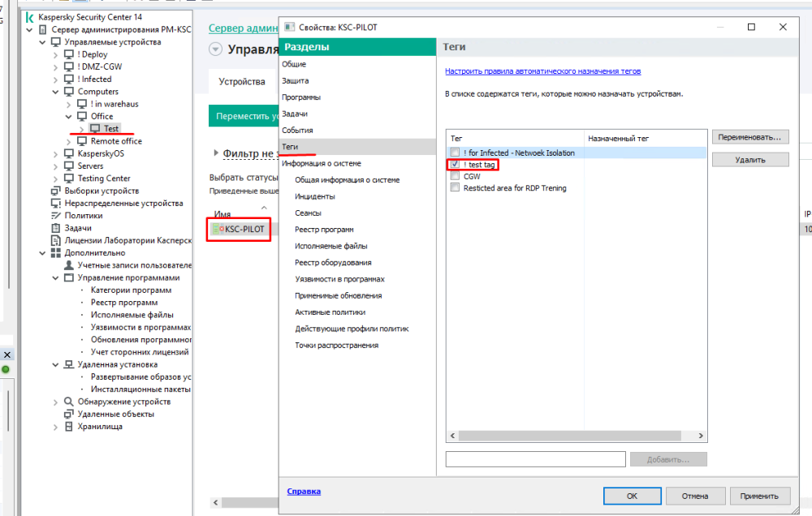Click the Выборки устройств icon
This screenshot has height=516, width=812.
tap(56, 191)
